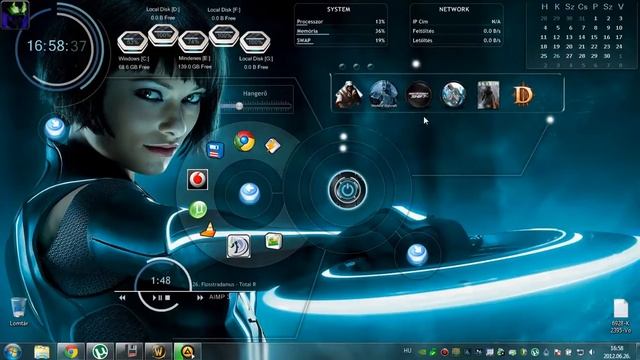Select day 26 in the calendar widget

click(x=556, y=56)
